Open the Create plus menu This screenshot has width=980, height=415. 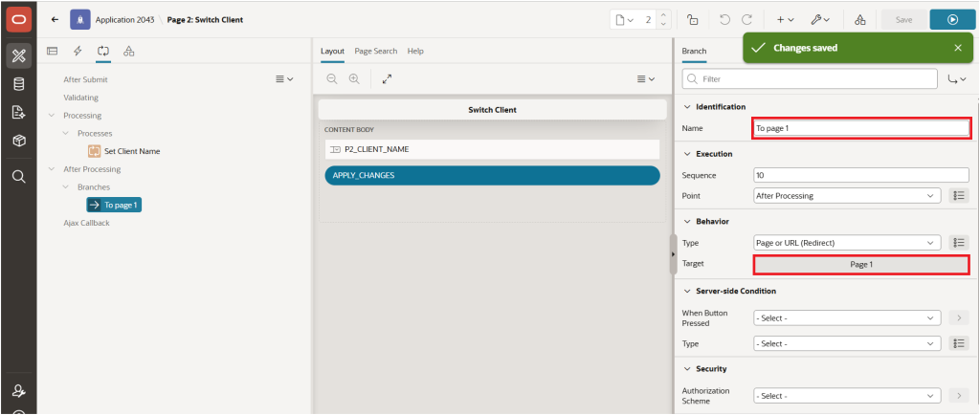[785, 20]
